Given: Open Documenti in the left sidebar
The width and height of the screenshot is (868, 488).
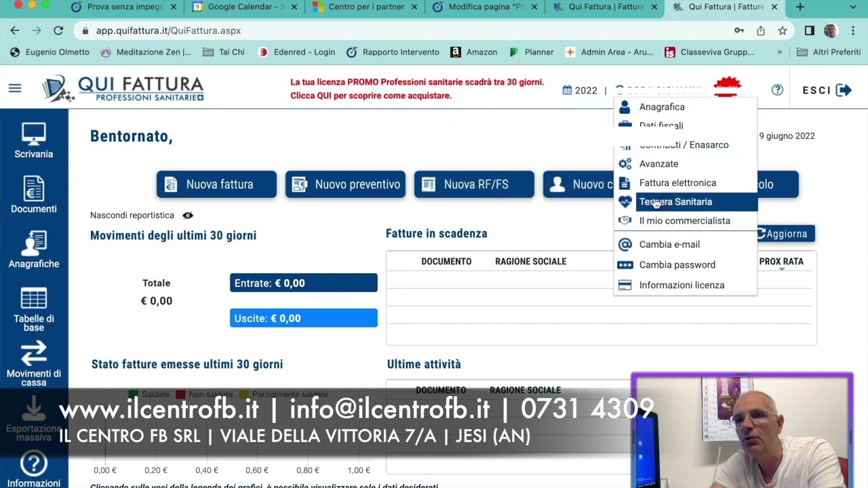Looking at the screenshot, I should tap(34, 195).
